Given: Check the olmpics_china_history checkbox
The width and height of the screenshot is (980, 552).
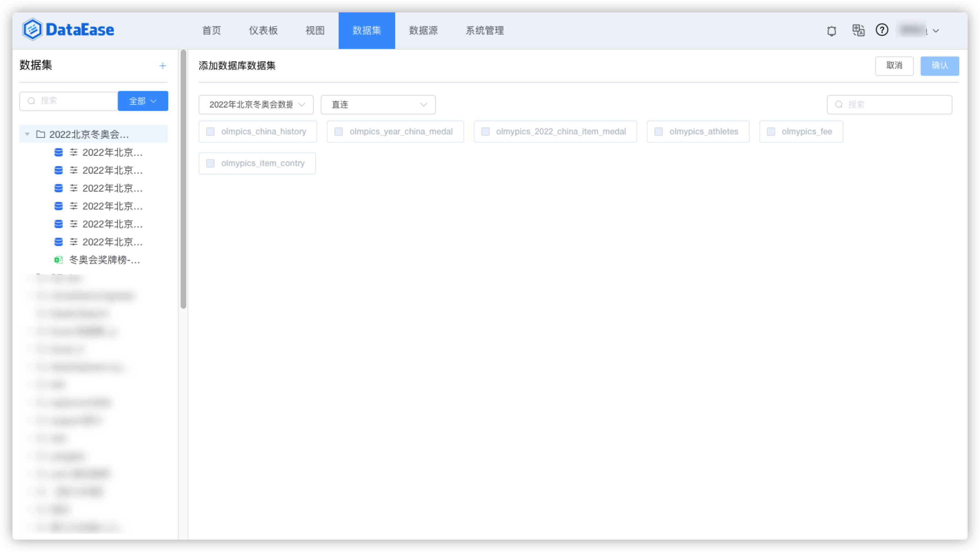Looking at the screenshot, I should [210, 132].
